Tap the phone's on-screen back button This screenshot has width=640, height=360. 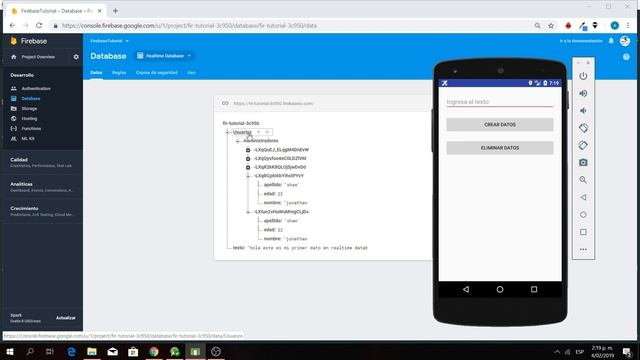466,289
